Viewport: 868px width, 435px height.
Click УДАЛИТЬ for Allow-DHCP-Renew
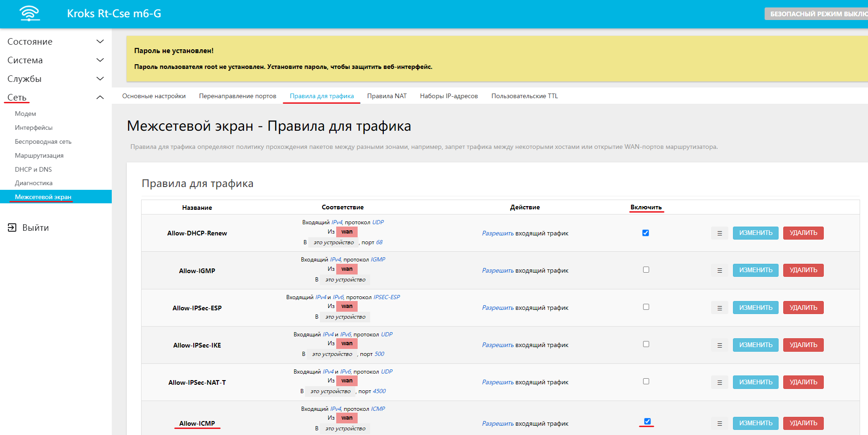tap(803, 233)
